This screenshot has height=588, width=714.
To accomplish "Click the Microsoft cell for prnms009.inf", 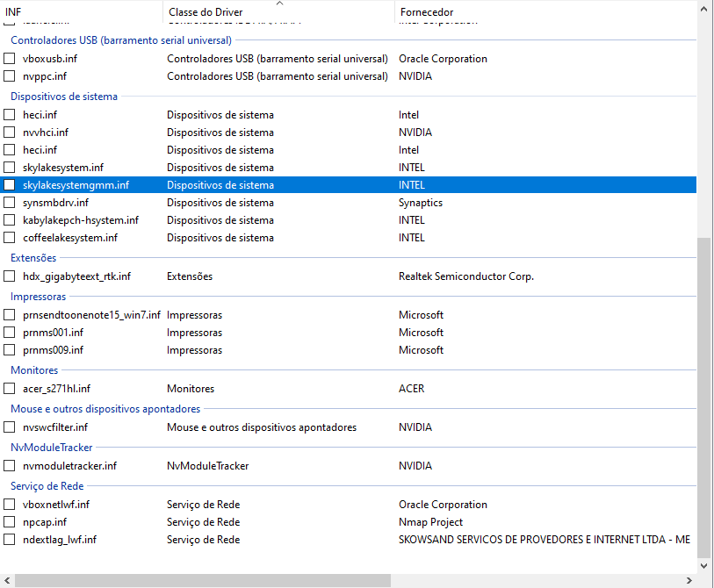I will coord(421,350).
